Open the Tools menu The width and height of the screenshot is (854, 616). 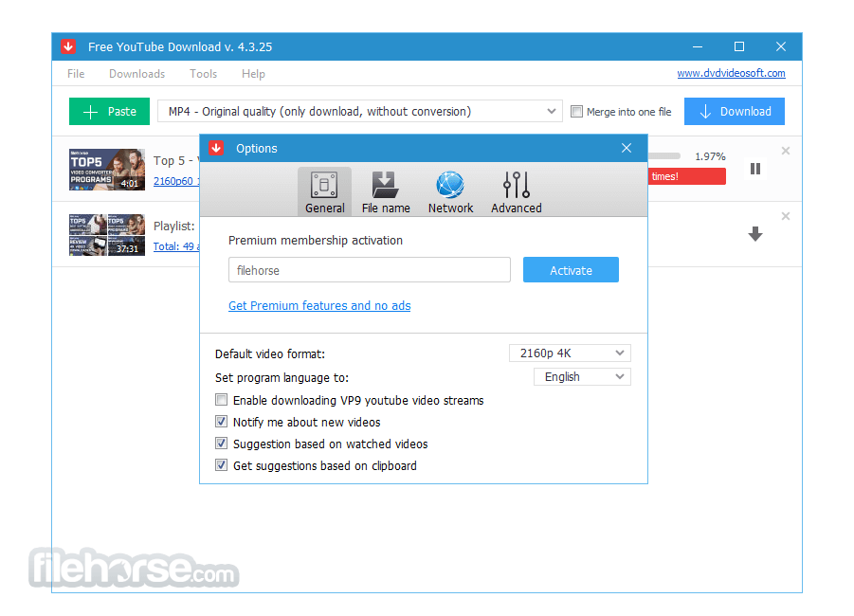(203, 74)
